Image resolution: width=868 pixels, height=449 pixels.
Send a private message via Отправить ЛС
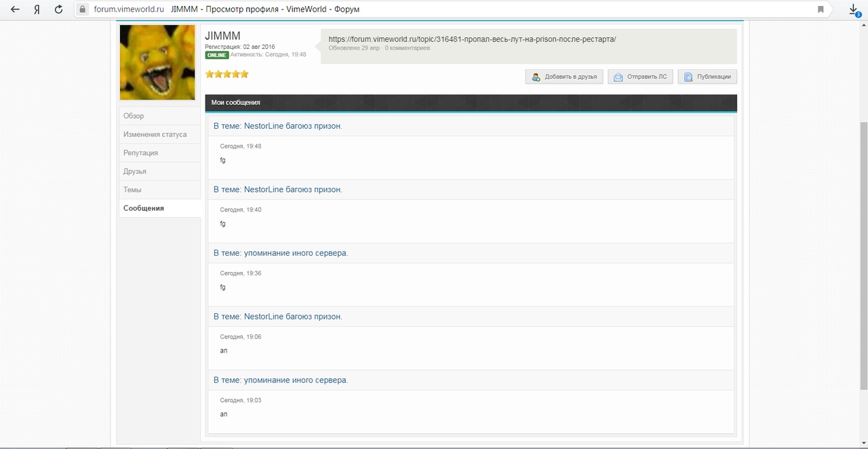[x=640, y=77]
